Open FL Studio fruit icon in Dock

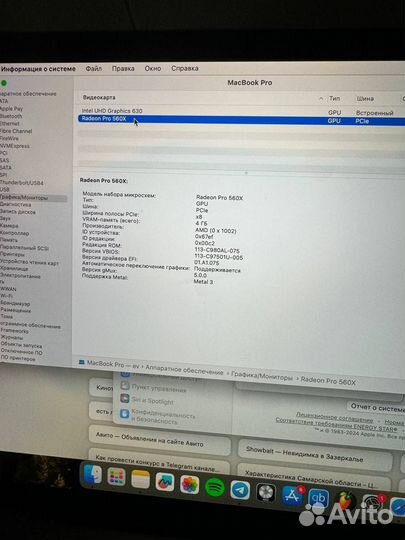point(345,501)
